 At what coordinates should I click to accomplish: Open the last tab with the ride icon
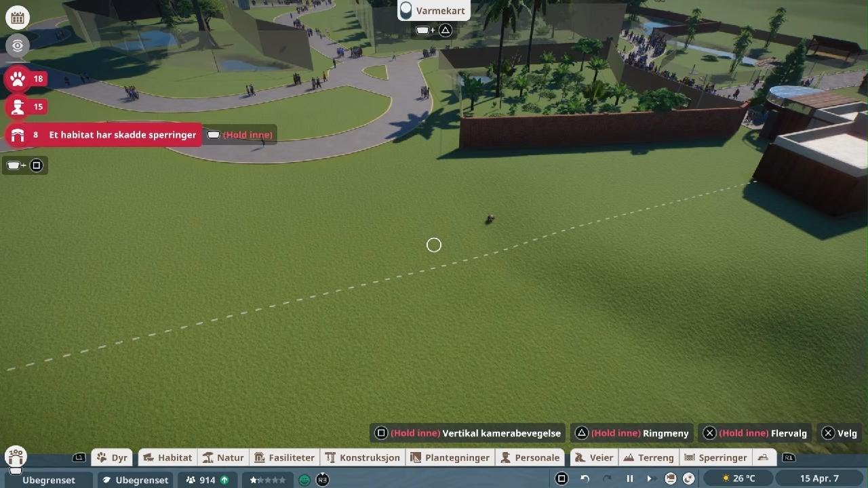[764, 457]
